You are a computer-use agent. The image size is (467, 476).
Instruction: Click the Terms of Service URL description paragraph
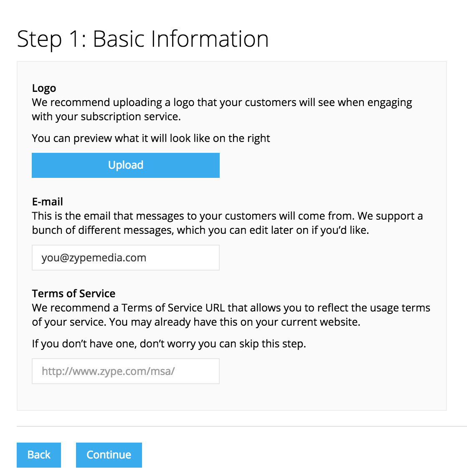point(231,315)
